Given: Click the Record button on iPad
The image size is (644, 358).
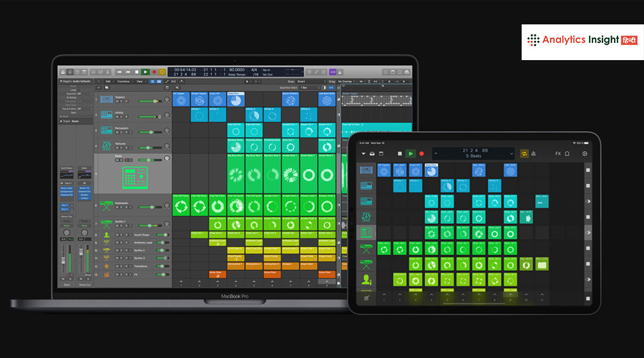Looking at the screenshot, I should [x=421, y=154].
